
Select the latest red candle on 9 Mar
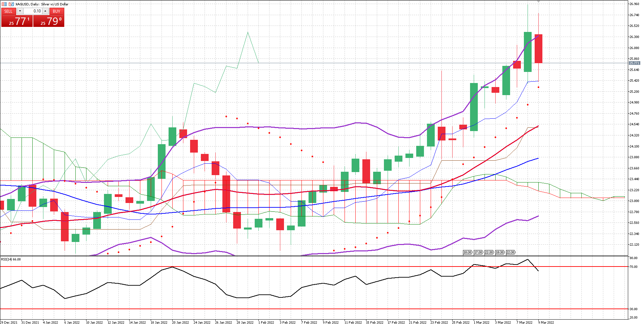[x=538, y=49]
